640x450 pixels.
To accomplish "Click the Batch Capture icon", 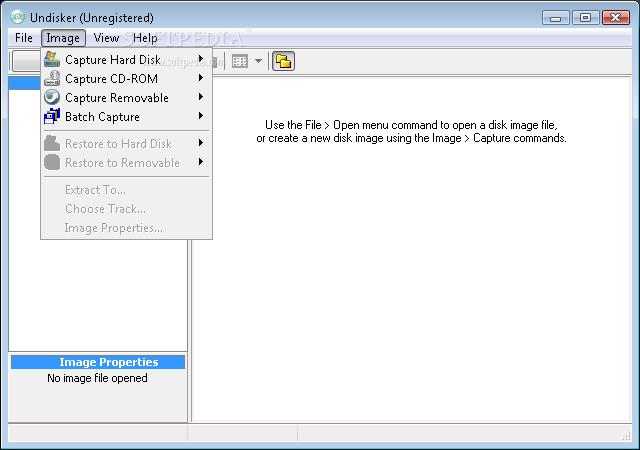I will pyautogui.click(x=52, y=116).
